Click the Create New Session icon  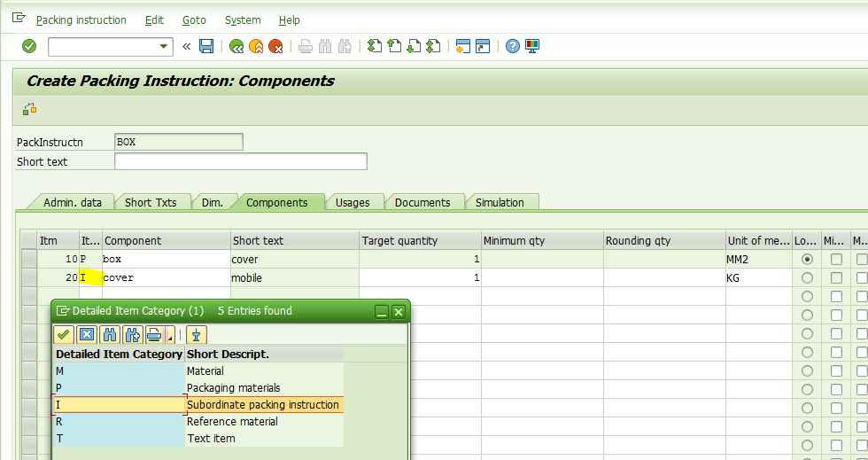click(x=462, y=47)
